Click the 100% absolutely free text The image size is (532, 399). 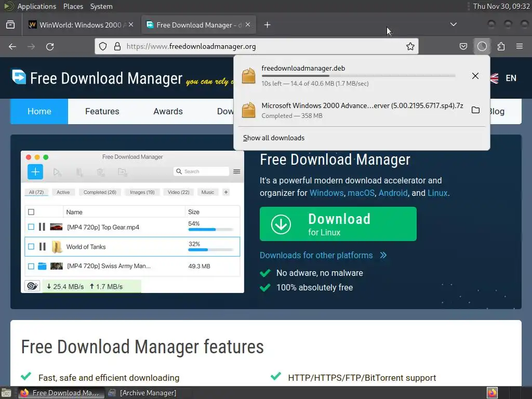pos(314,287)
